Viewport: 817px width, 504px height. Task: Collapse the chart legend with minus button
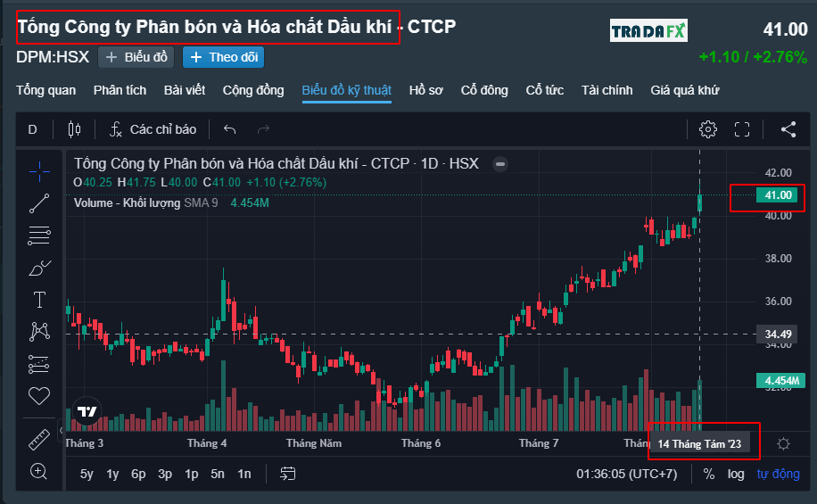click(x=500, y=164)
